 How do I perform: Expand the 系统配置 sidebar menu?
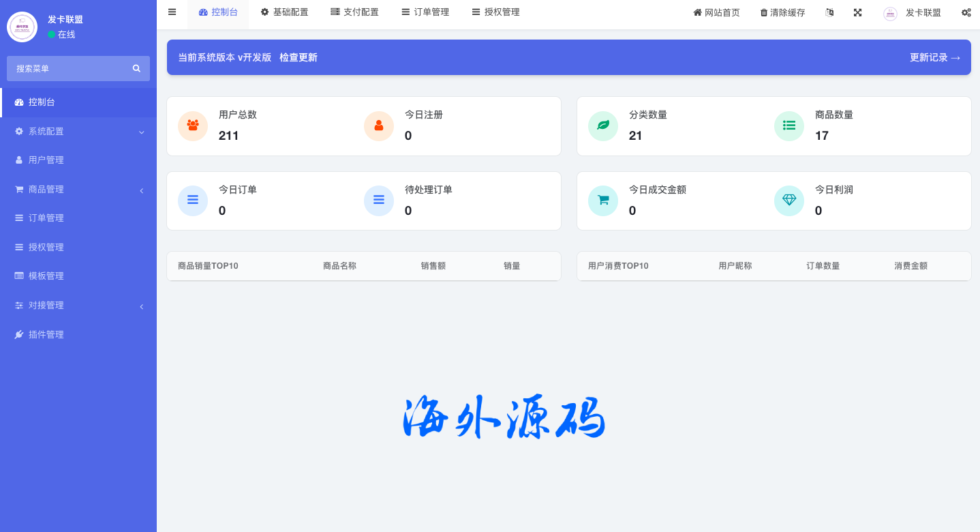pyautogui.click(x=78, y=131)
